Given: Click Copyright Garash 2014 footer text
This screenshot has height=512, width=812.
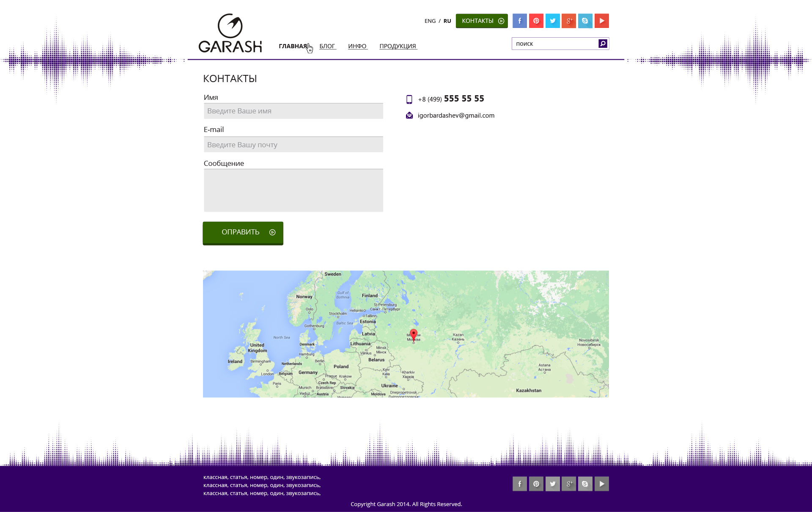Looking at the screenshot, I should (x=406, y=504).
